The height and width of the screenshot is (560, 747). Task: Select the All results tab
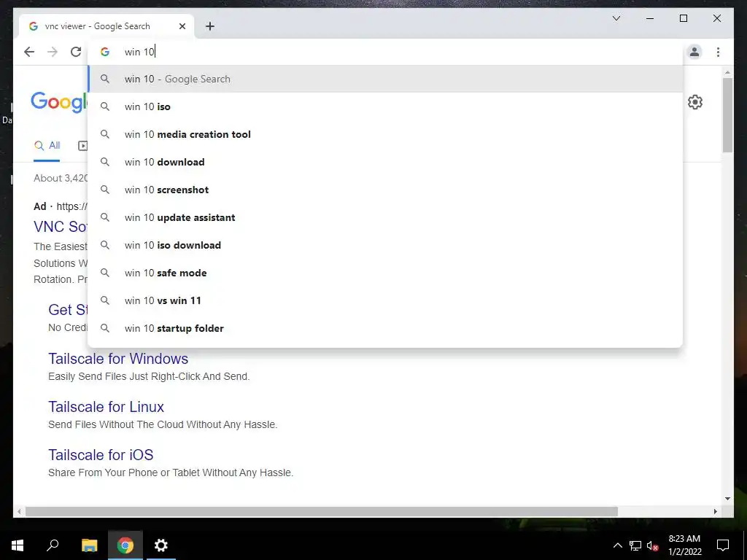coord(47,146)
